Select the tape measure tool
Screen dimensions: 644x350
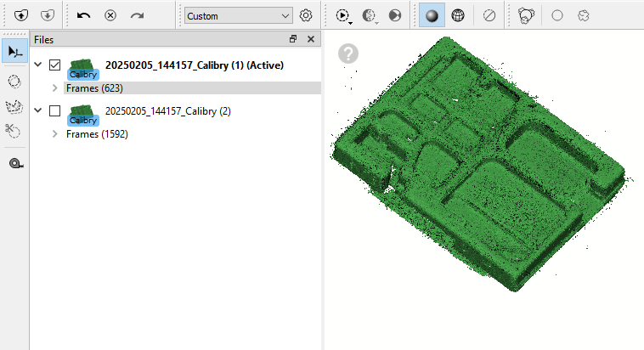[x=15, y=163]
